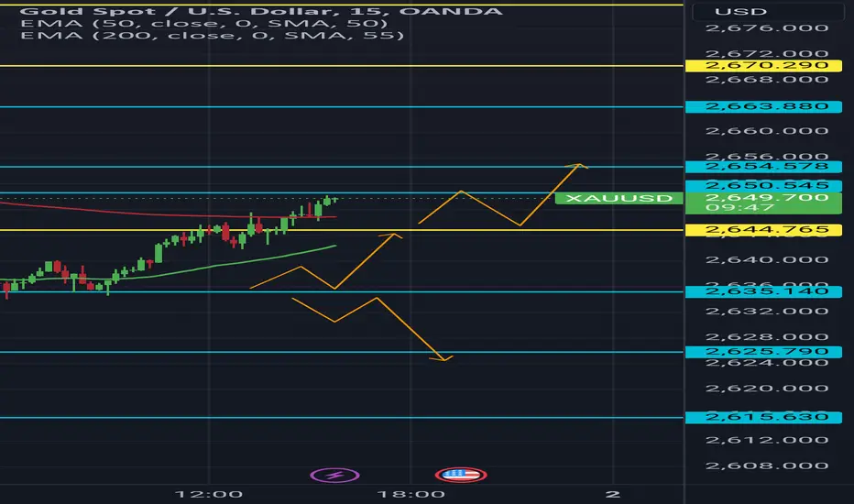Click the 2,608.000 price scale value
854x504 pixels.
767,466
